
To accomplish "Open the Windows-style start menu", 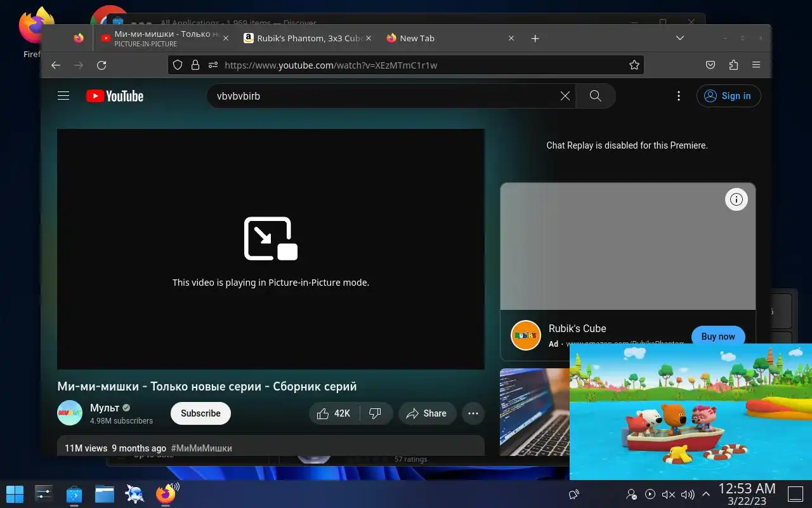I will (x=15, y=494).
